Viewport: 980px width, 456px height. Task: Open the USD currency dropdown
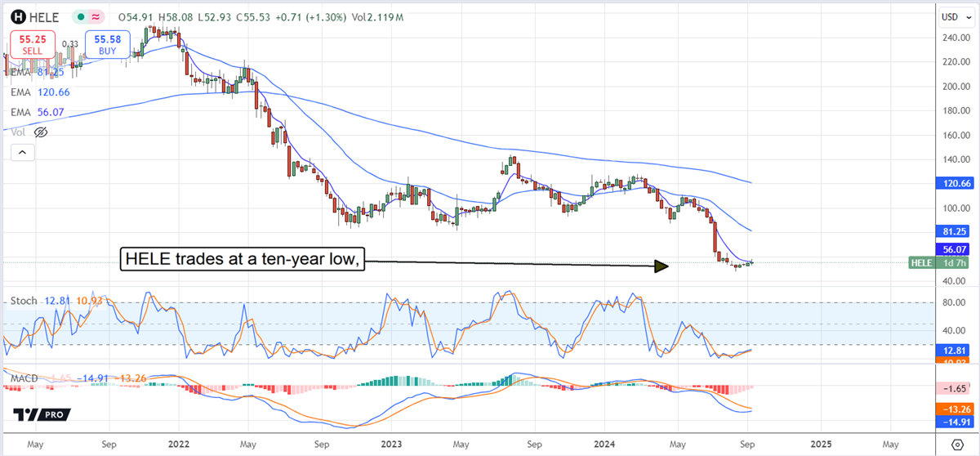950,16
